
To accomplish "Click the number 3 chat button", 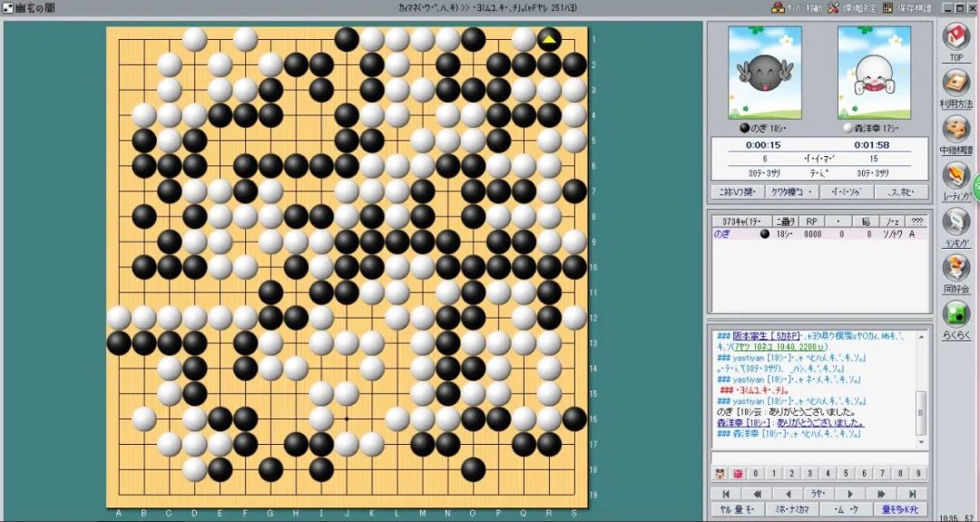I will coord(810,474).
